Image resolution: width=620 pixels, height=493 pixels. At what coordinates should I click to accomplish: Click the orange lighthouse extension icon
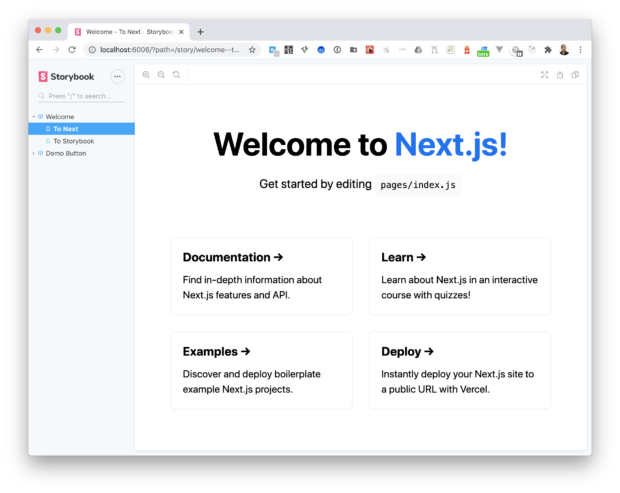coord(467,50)
